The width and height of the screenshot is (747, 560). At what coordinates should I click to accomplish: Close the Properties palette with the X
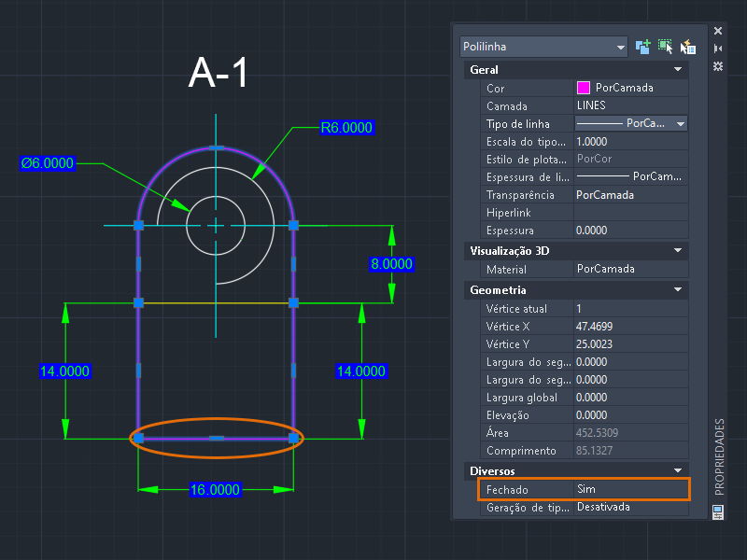(718, 31)
